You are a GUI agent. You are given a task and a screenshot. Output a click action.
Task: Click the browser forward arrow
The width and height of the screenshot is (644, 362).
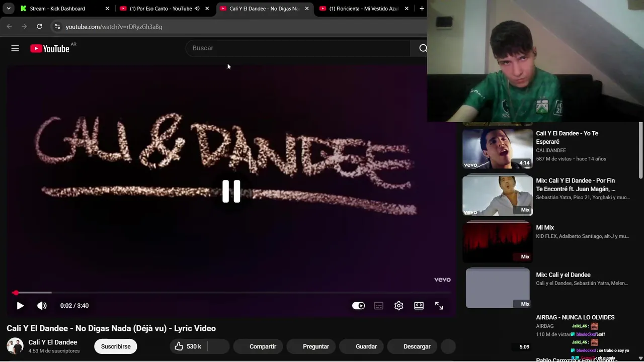pos(24,26)
